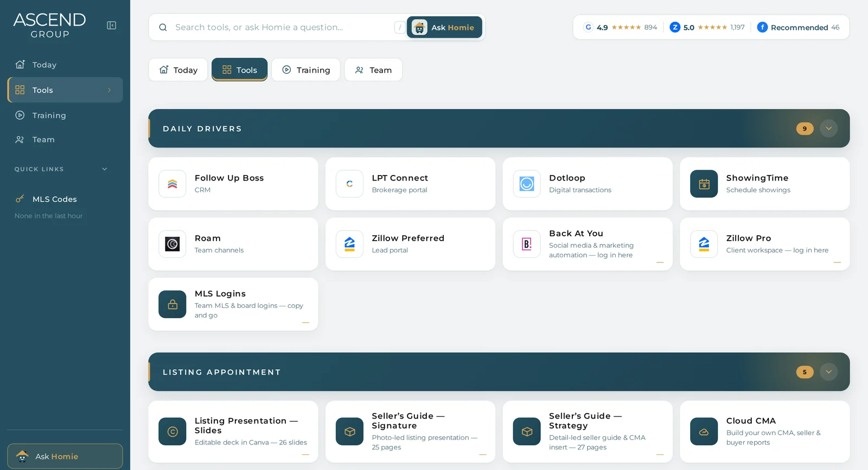Click the MLS Logins title text
The image size is (868, 470).
[220, 293]
